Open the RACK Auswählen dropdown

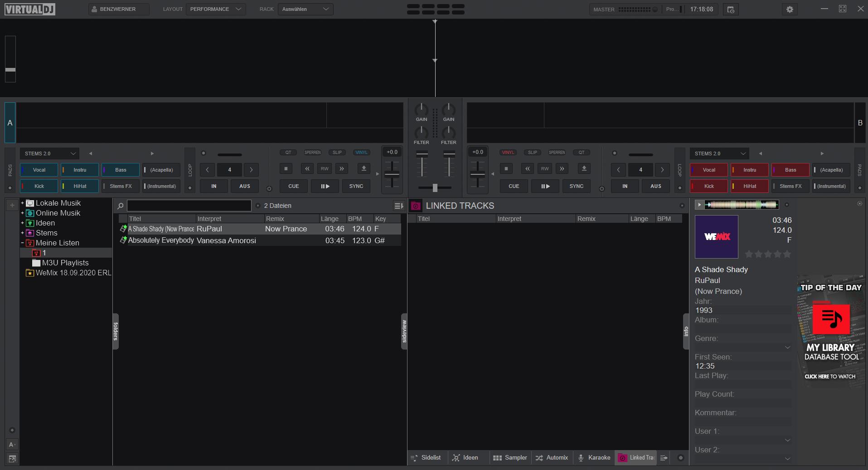pyautogui.click(x=305, y=9)
